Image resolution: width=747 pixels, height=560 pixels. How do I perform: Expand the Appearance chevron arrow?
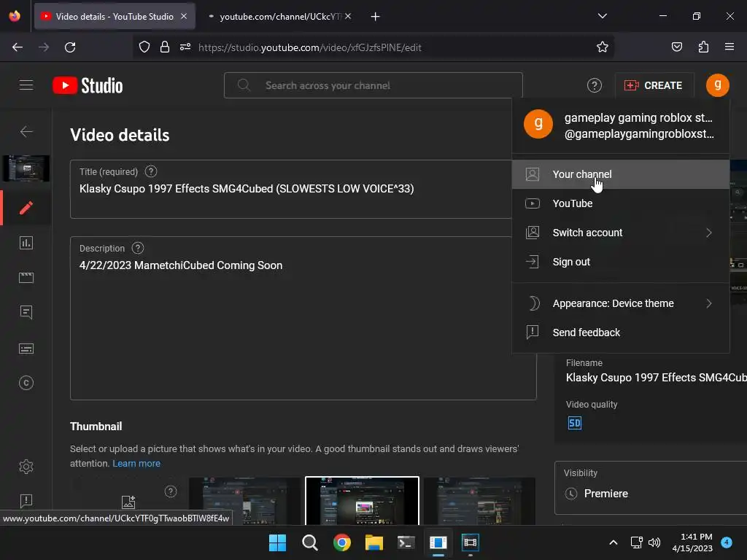coord(709,303)
